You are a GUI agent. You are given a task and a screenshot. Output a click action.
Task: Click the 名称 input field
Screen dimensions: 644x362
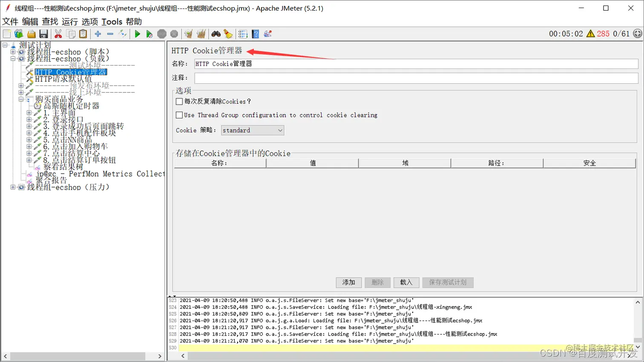[x=416, y=64]
